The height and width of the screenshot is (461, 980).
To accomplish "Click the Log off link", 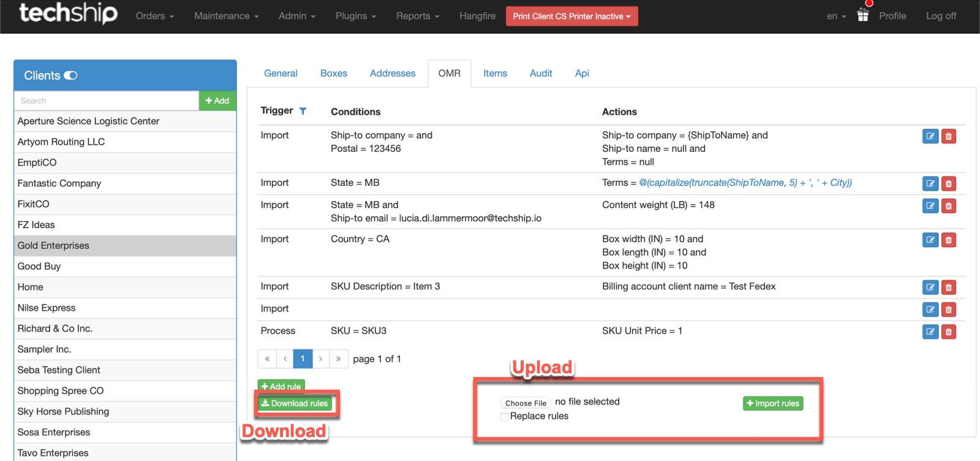I will pyautogui.click(x=941, y=16).
